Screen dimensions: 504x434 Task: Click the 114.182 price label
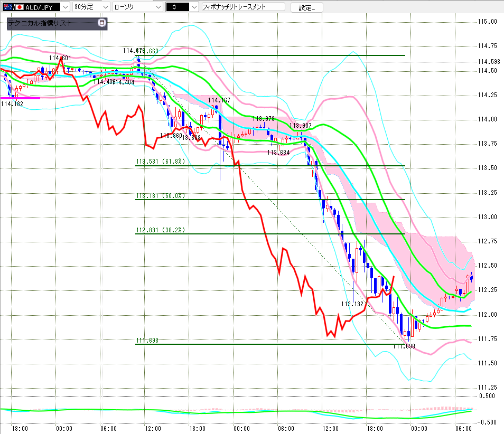coord(12,104)
